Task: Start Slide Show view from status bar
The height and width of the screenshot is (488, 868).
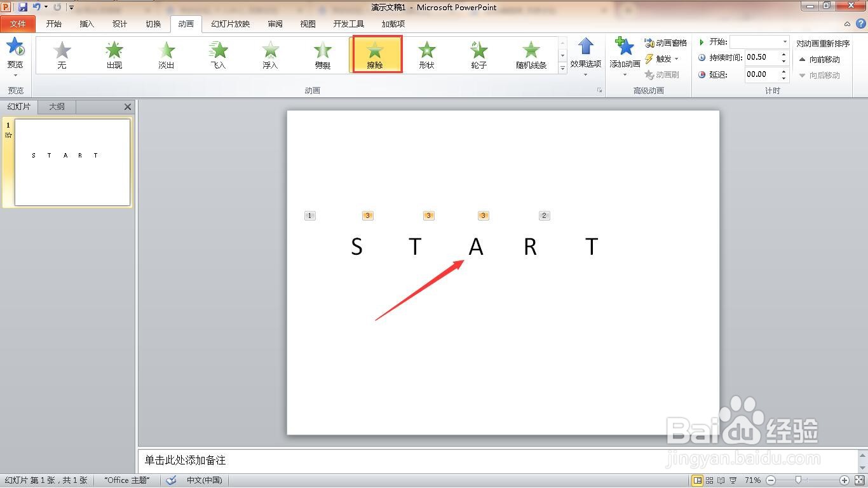Action: coord(733,480)
